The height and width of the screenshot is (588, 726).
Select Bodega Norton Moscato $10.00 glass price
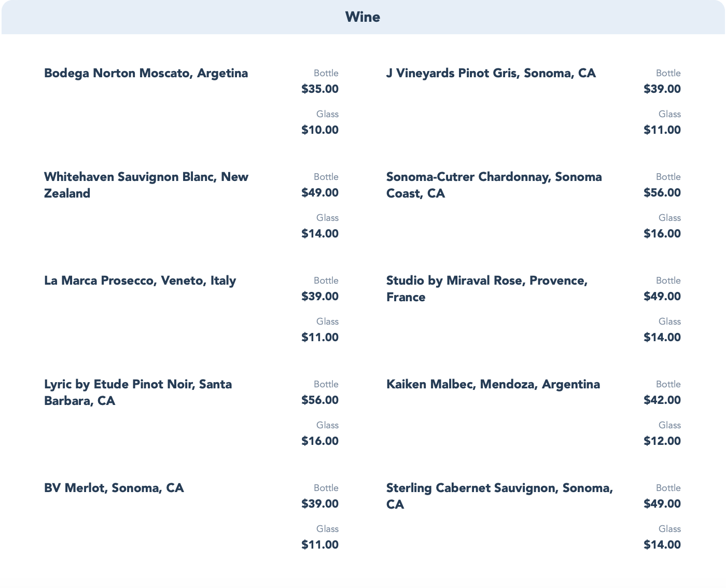[x=320, y=130]
